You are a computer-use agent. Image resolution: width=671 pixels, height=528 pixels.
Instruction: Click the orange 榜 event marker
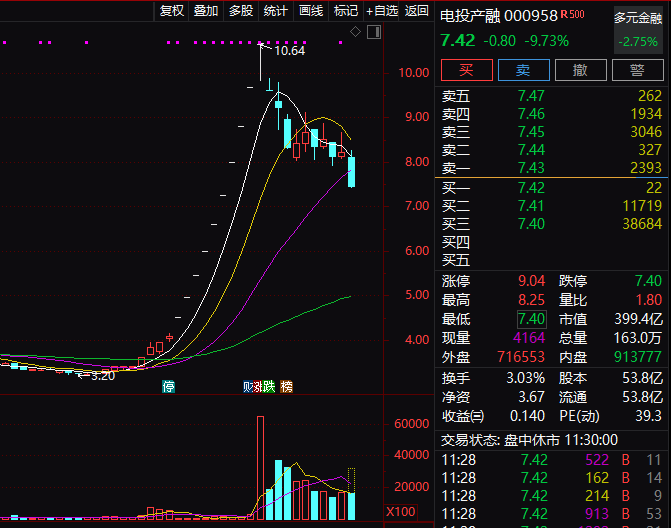coord(287,386)
